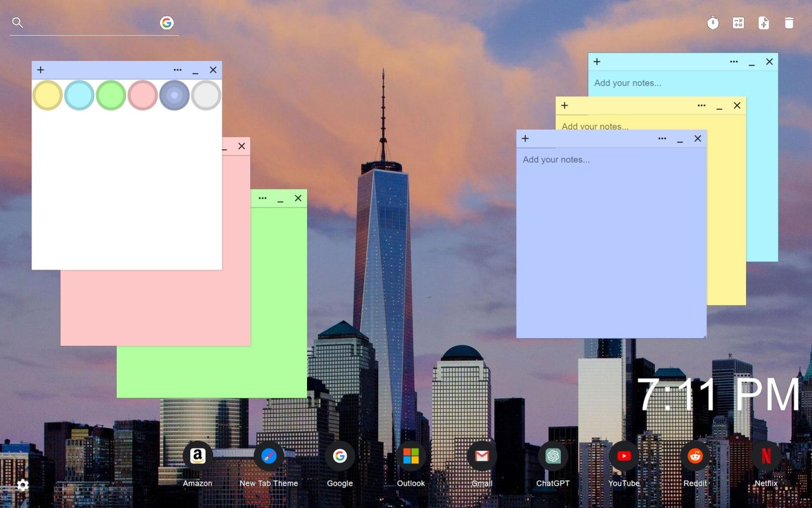Pick the pink color circle

143,95
